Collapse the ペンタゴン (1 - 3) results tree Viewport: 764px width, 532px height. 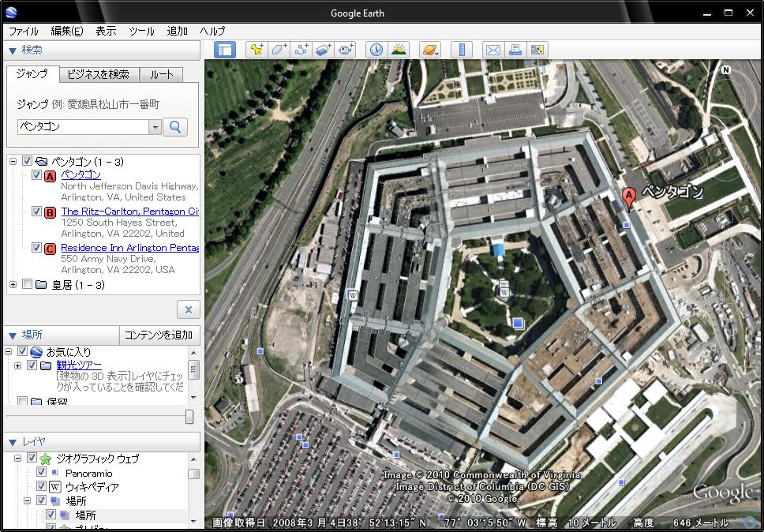pyautogui.click(x=13, y=161)
